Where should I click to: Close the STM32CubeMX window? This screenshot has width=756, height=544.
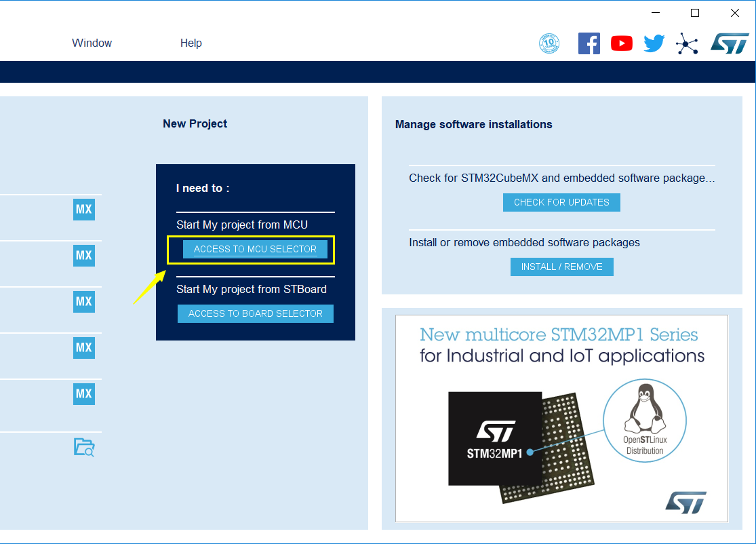tap(734, 13)
